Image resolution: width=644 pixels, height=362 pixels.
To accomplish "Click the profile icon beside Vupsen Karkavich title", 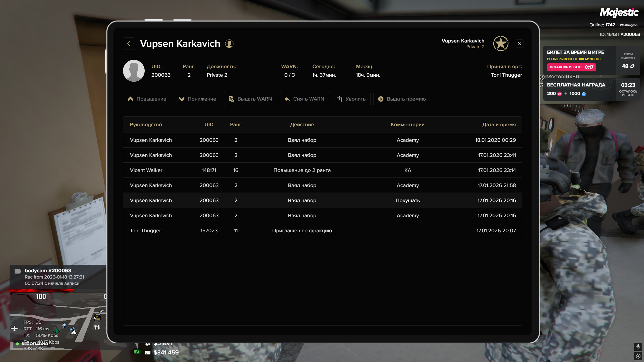I will pyautogui.click(x=229, y=44).
